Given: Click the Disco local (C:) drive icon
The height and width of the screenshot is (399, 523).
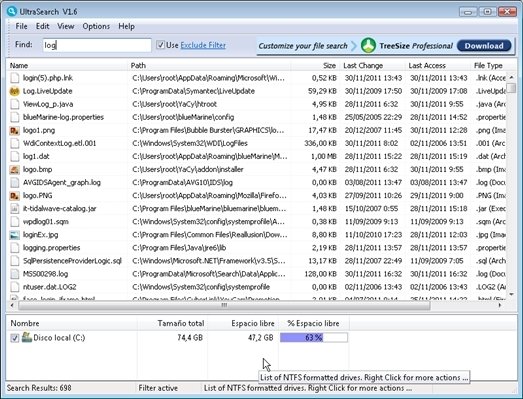Looking at the screenshot, I should click(27, 337).
